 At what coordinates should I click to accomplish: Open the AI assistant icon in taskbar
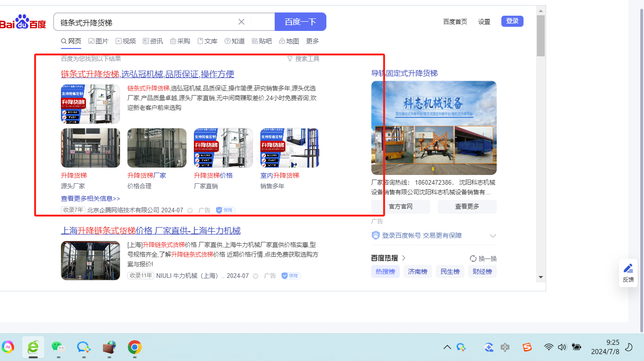8,347
